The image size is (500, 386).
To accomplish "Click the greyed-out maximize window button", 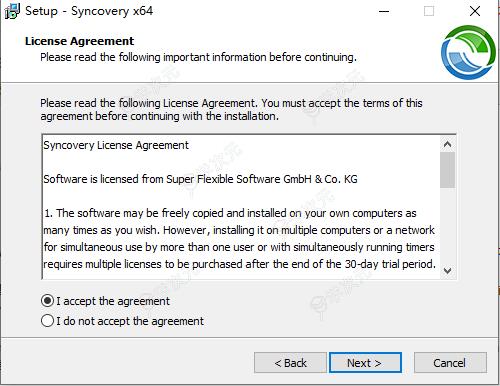I will coord(429,11).
